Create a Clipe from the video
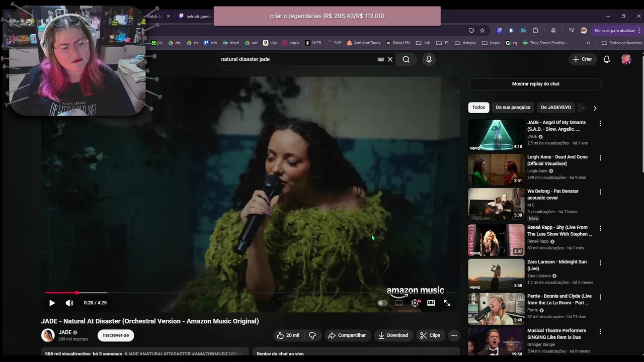The image size is (644, 362). pyautogui.click(x=430, y=335)
